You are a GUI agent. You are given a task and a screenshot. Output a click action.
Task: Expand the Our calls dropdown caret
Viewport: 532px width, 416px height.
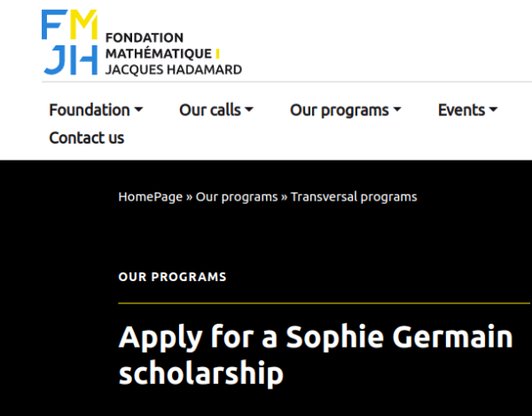(x=249, y=110)
